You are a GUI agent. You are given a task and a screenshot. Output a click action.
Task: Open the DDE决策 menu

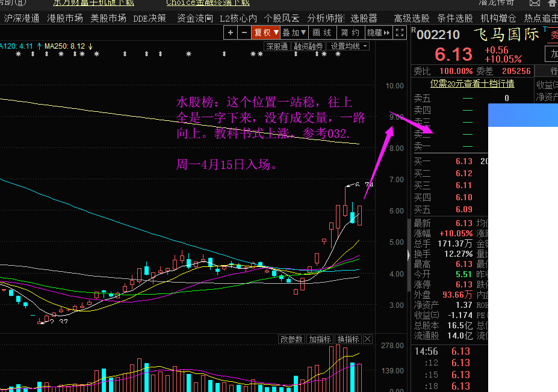[x=149, y=19]
